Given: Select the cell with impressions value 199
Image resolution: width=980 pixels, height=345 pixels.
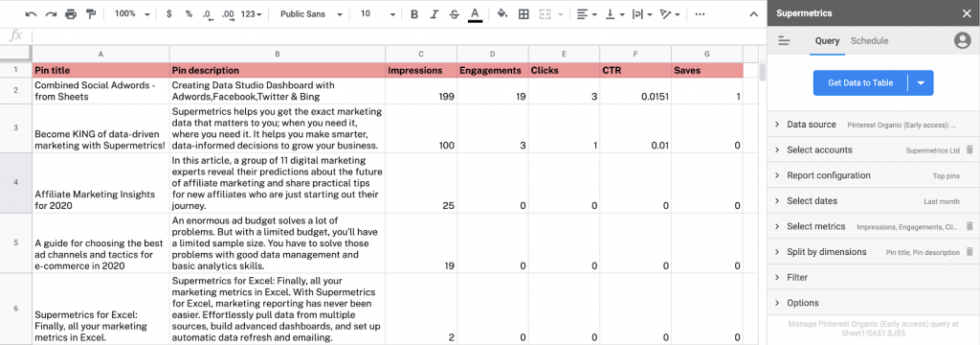Looking at the screenshot, I should tap(421, 91).
